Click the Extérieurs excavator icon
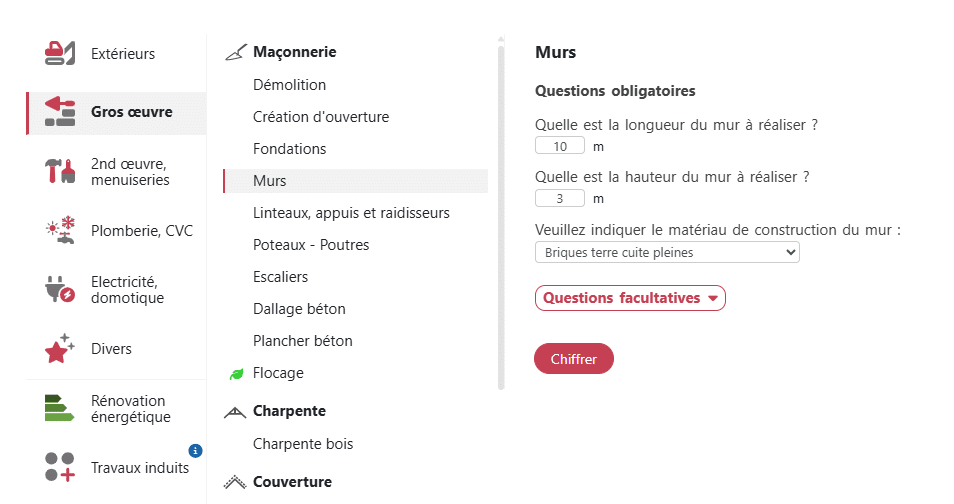Image resolution: width=954 pixels, height=504 pixels. (x=60, y=53)
